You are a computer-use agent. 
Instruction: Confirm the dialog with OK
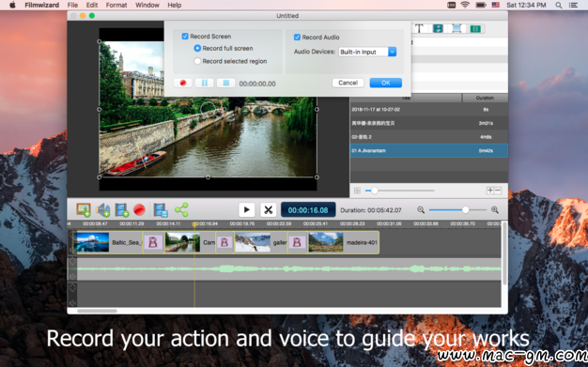point(385,83)
